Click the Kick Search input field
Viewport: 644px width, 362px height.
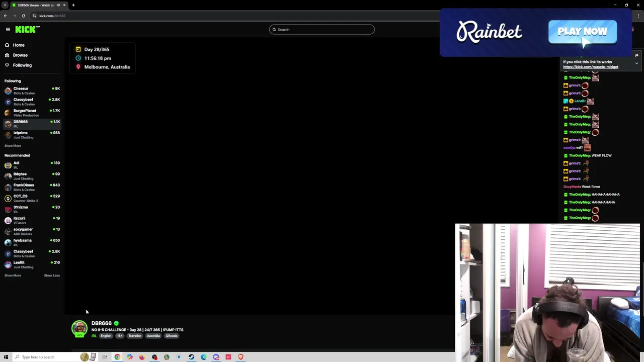[322, 30]
